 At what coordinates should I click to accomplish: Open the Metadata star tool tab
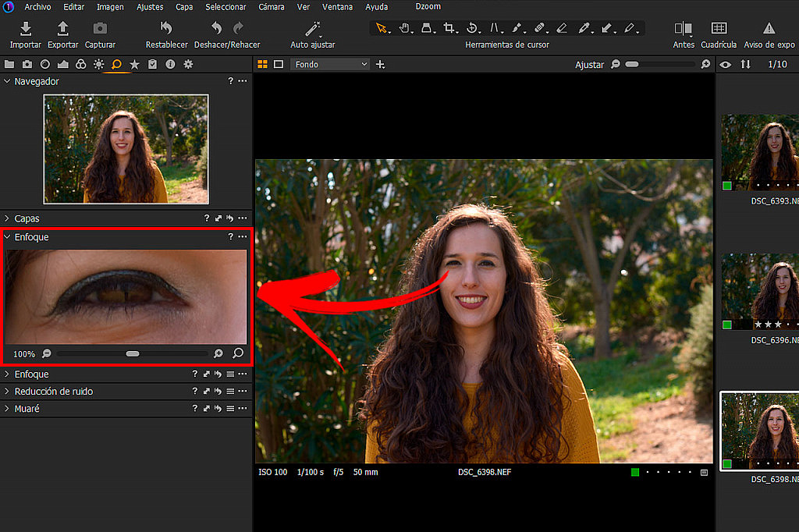click(x=134, y=64)
